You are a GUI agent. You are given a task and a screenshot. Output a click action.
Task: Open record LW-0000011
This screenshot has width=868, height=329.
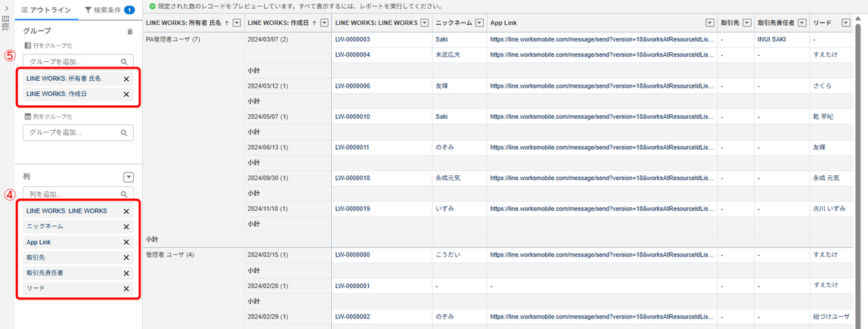coord(352,147)
